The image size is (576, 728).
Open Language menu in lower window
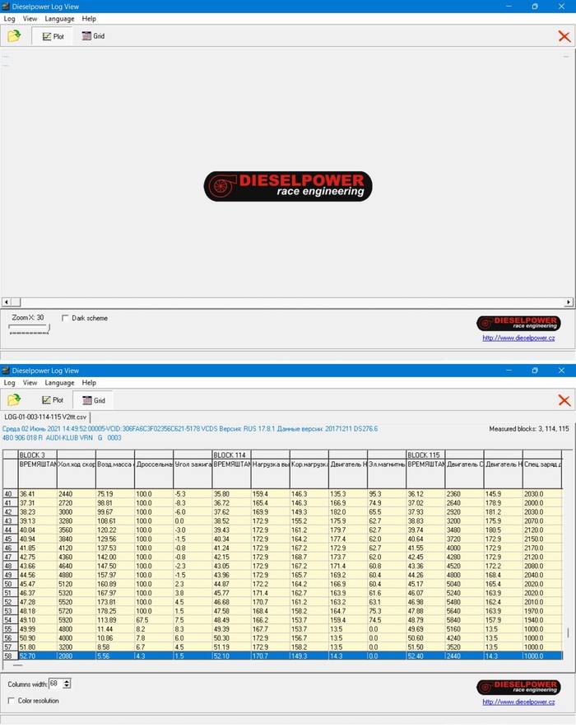59,383
